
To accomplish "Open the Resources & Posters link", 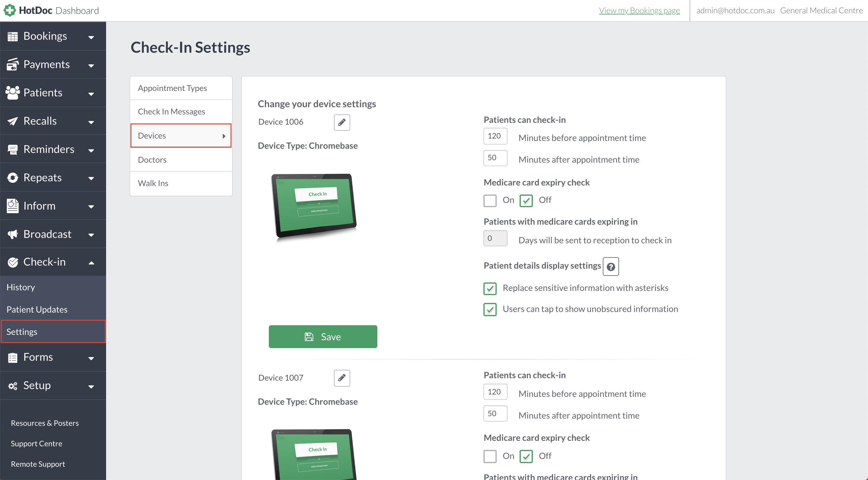I will click(45, 423).
